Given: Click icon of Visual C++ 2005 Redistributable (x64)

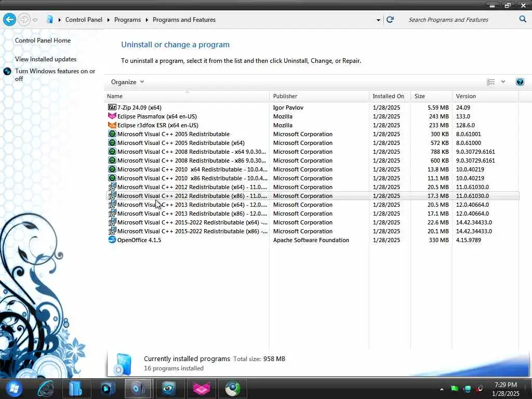Looking at the screenshot, I should (x=112, y=142).
